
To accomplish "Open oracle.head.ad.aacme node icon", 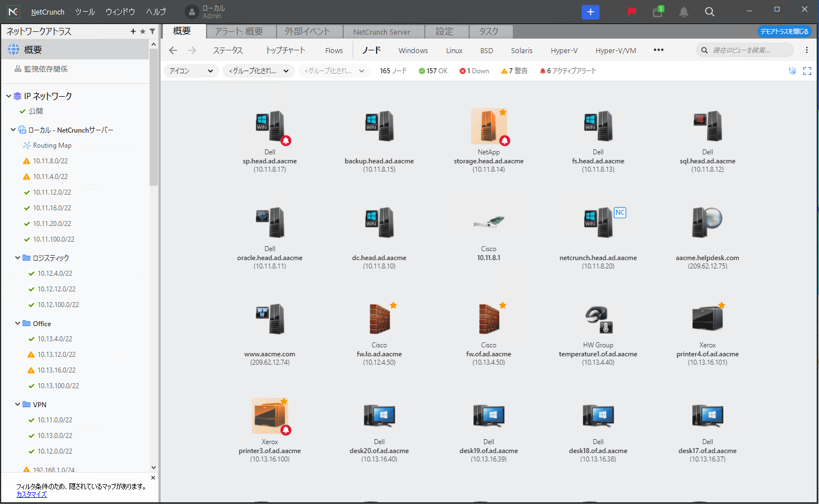I will click(270, 223).
